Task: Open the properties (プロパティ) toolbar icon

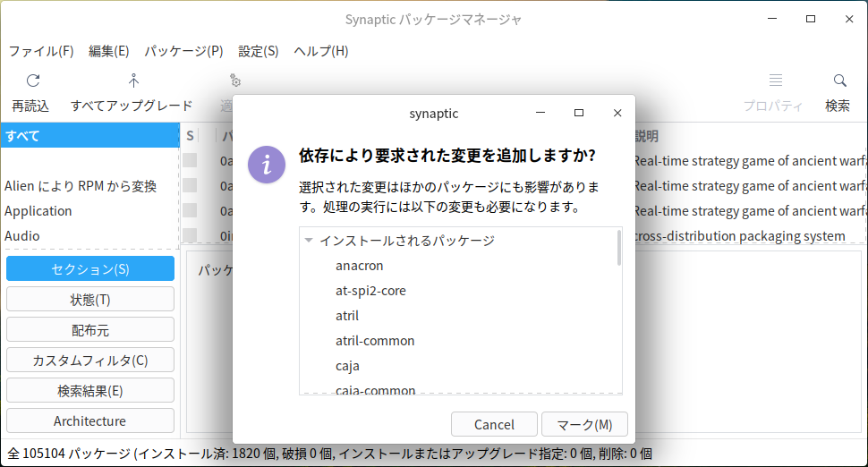Action: click(776, 81)
